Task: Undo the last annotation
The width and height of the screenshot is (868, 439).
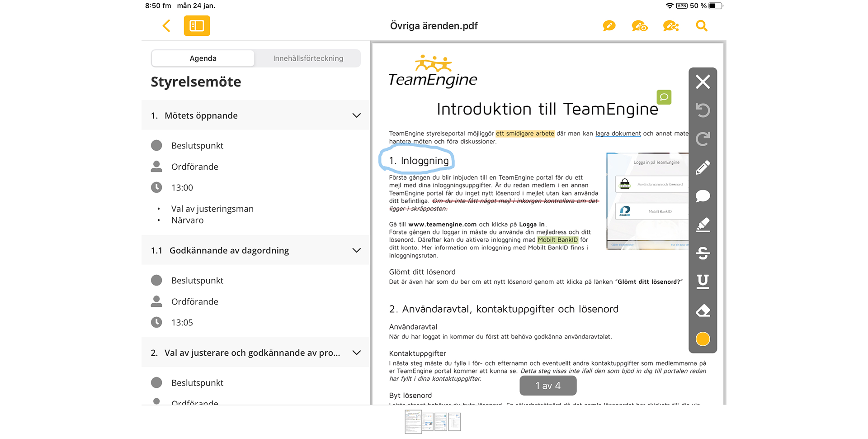Action: pos(703,110)
